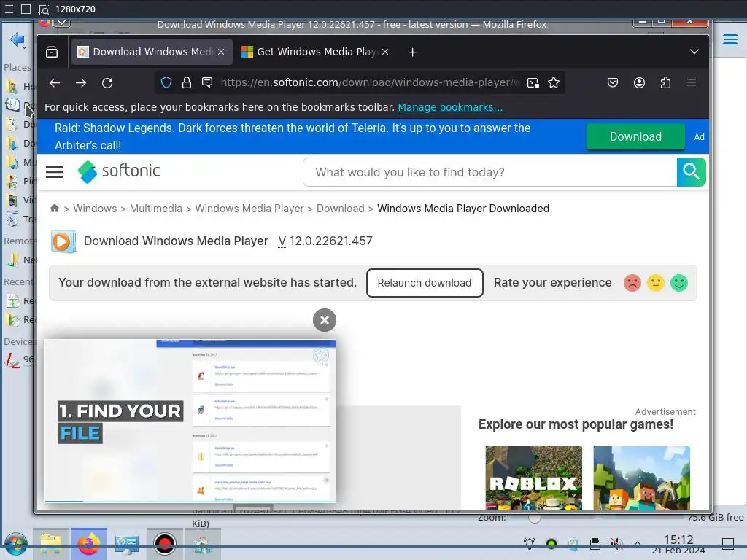This screenshot has width=747, height=560.
Task: Click the Softonic magnifier search button
Action: tap(691, 172)
